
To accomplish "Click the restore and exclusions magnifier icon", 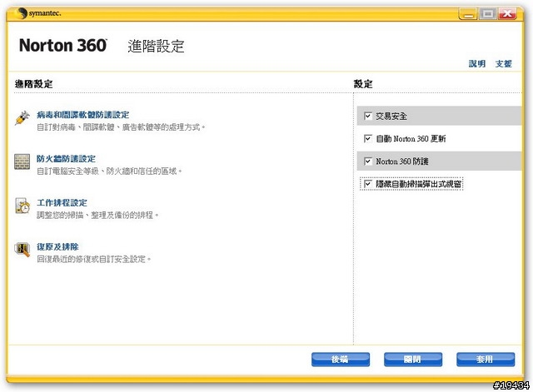I will 22,250.
